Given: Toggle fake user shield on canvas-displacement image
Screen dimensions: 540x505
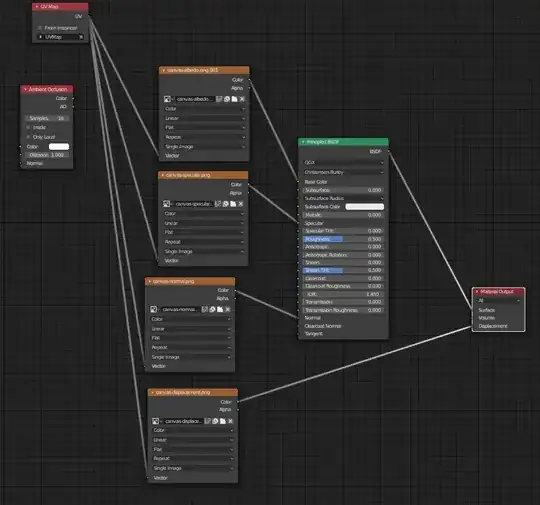Looking at the screenshot, I should [207, 421].
